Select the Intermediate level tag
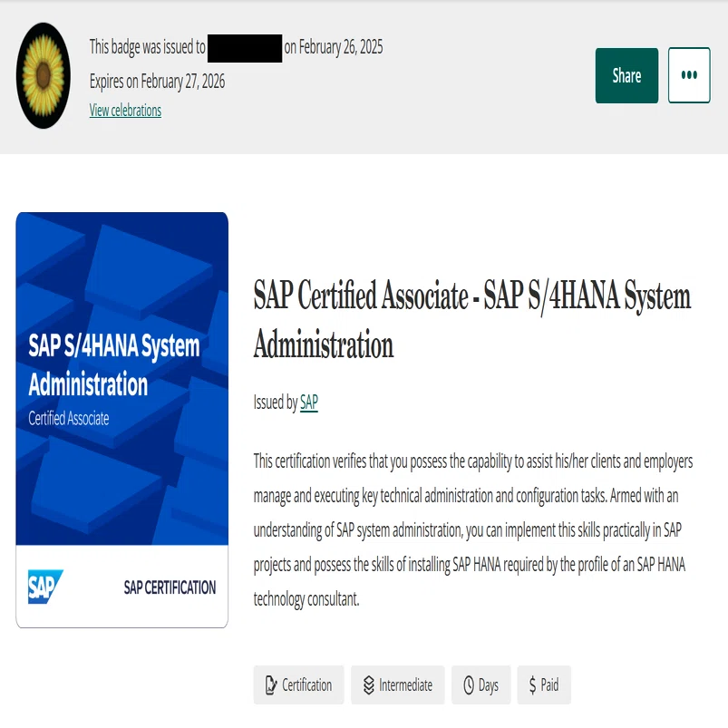The image size is (728, 728). 397,684
